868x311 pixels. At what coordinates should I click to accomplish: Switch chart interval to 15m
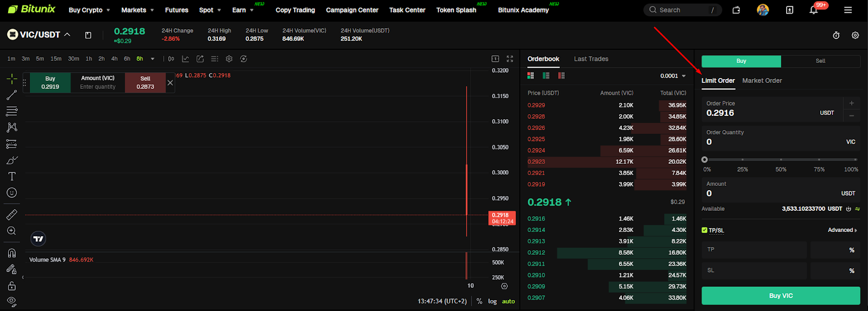[56, 59]
